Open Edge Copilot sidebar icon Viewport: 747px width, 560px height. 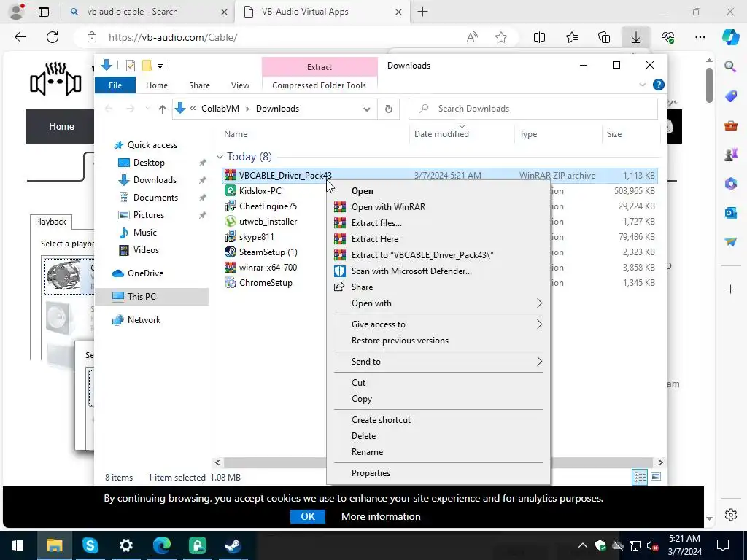[730, 37]
